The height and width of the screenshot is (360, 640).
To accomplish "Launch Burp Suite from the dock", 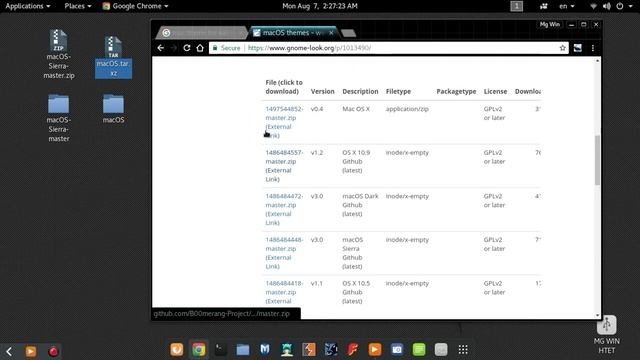I will click(x=309, y=349).
